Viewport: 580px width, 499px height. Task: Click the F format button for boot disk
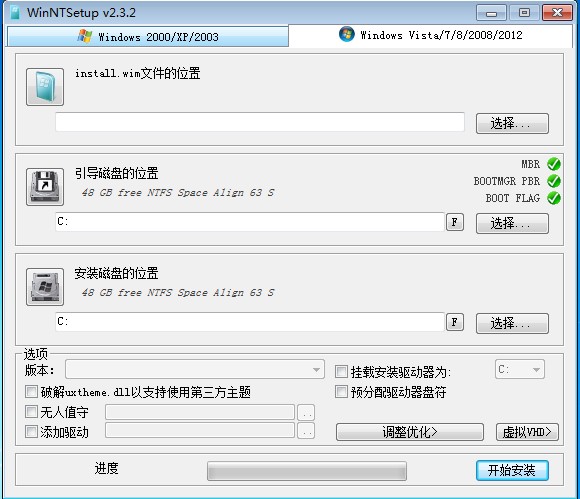[455, 222]
